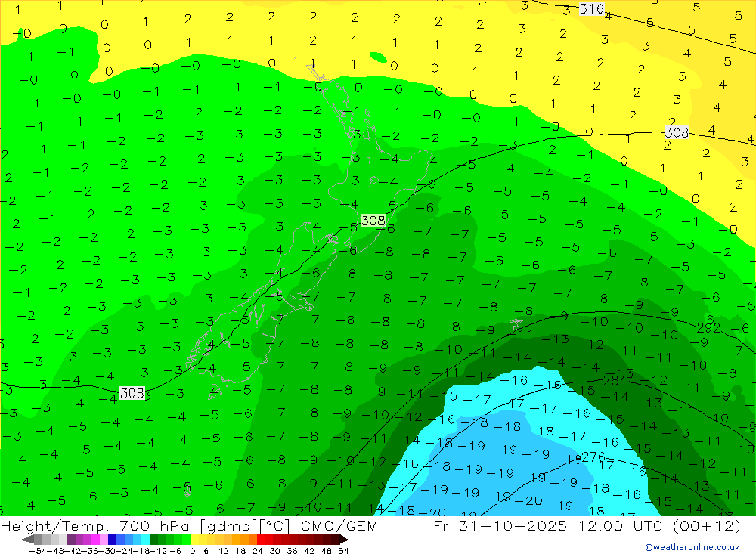Click the '-54' legend value

click(x=38, y=551)
